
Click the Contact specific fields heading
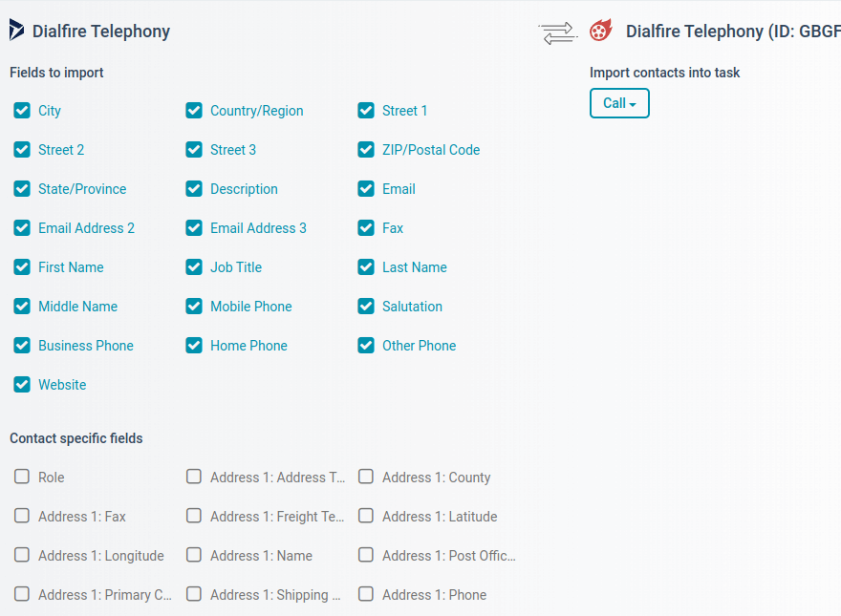pyautogui.click(x=76, y=438)
